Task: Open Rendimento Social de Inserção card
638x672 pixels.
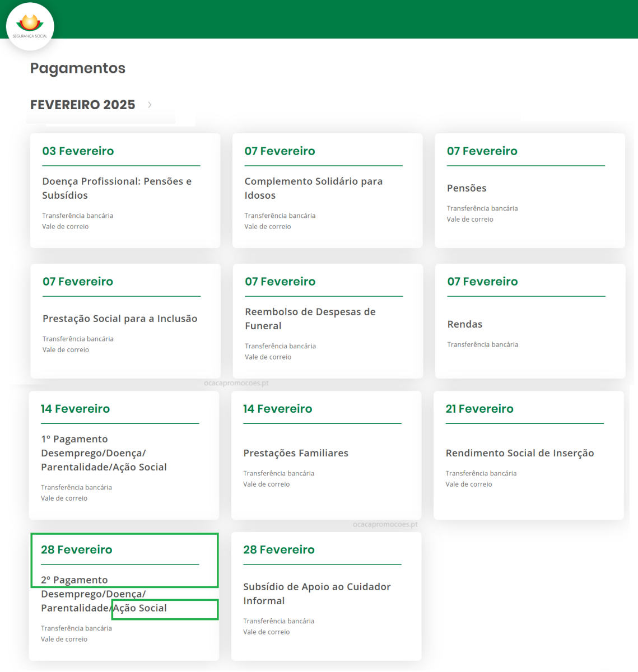Action: (x=519, y=453)
